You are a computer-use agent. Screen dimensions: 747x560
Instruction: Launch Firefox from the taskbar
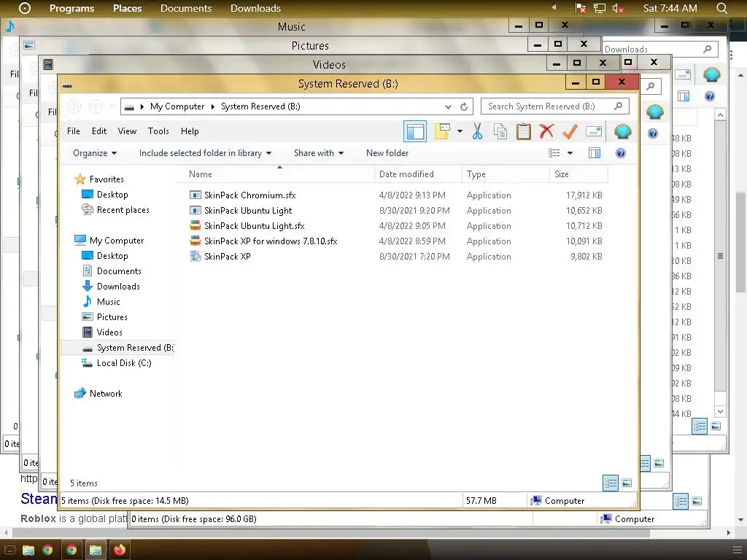(x=120, y=550)
